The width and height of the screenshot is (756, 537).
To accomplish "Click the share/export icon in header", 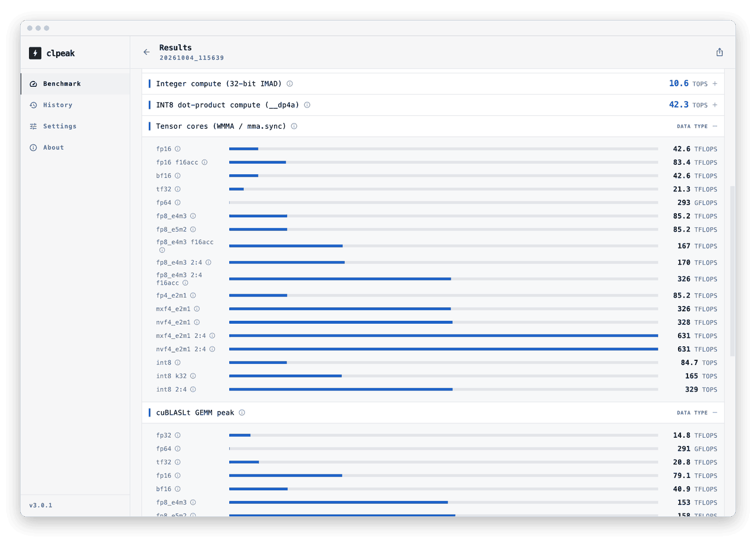I will [x=719, y=52].
